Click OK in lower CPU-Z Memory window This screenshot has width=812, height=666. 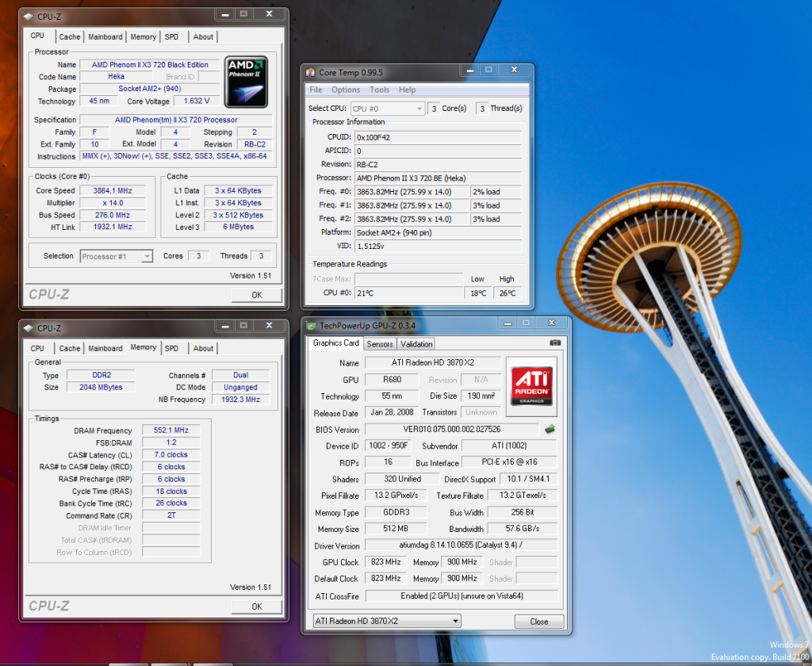257,607
